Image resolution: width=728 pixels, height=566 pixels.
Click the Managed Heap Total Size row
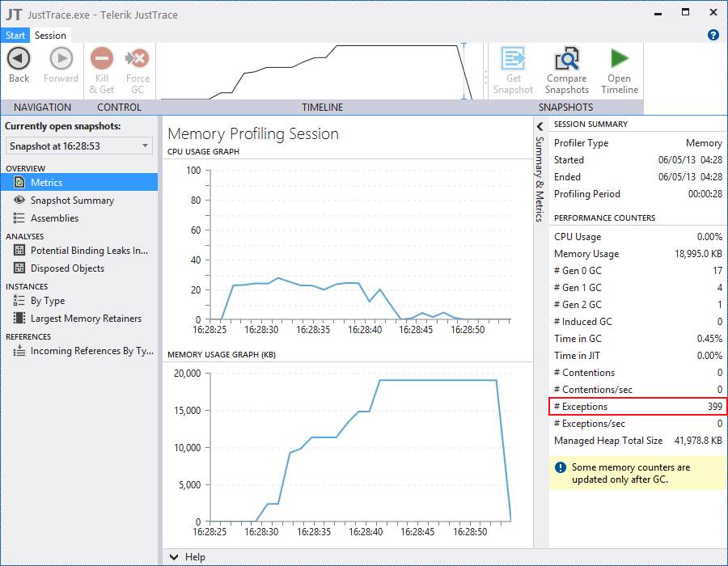click(638, 441)
